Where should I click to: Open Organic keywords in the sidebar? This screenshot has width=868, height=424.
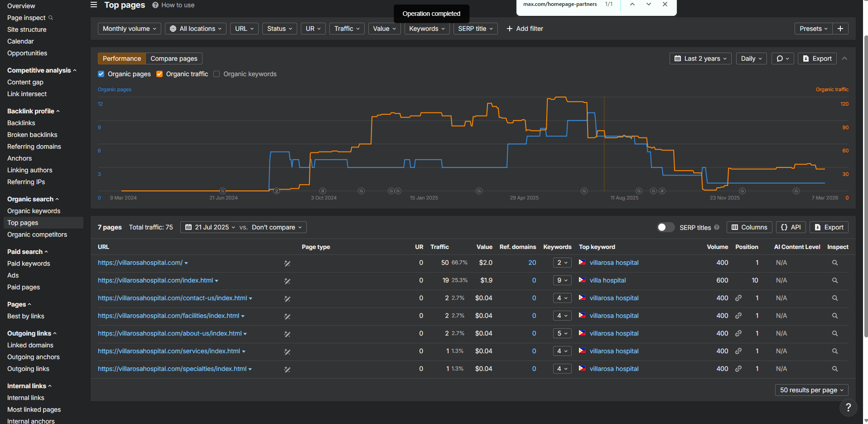pyautogui.click(x=34, y=211)
